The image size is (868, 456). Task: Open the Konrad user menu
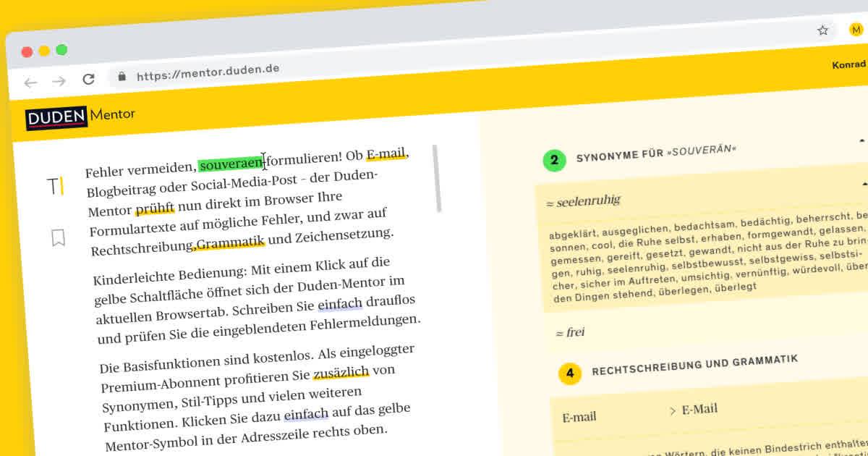(x=849, y=64)
